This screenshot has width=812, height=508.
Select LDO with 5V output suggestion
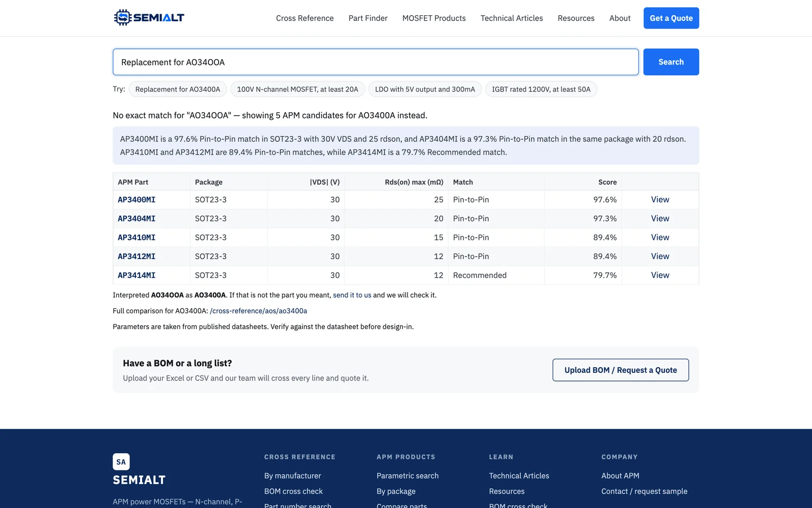(x=425, y=89)
